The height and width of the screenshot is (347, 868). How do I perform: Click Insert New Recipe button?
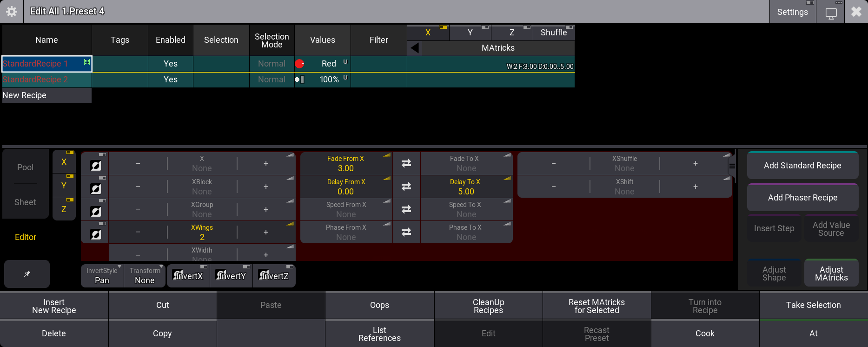(x=54, y=306)
